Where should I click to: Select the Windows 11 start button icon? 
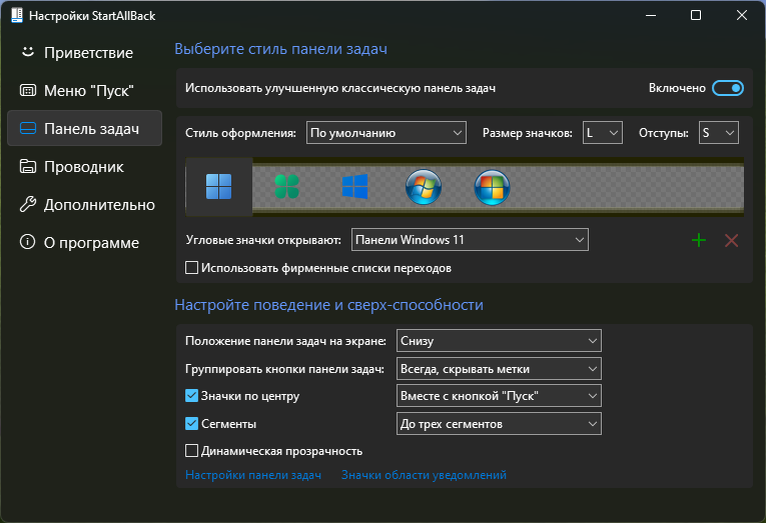point(219,187)
